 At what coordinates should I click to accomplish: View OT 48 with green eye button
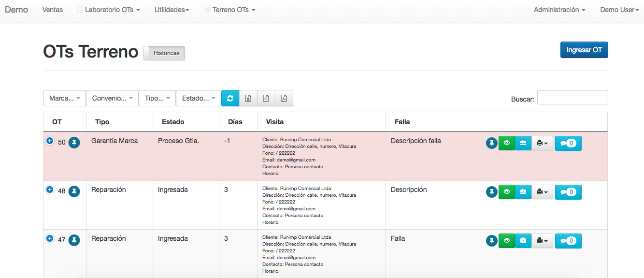pos(506,192)
